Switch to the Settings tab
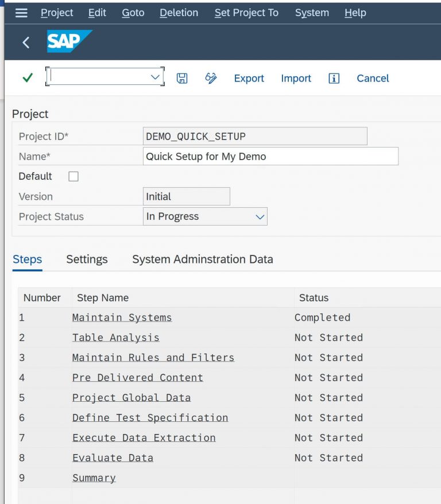Image resolution: width=441 pixels, height=504 pixels. tap(87, 259)
